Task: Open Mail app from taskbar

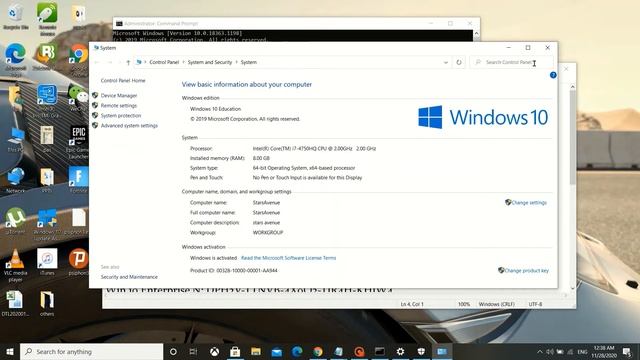Action: tap(277, 351)
